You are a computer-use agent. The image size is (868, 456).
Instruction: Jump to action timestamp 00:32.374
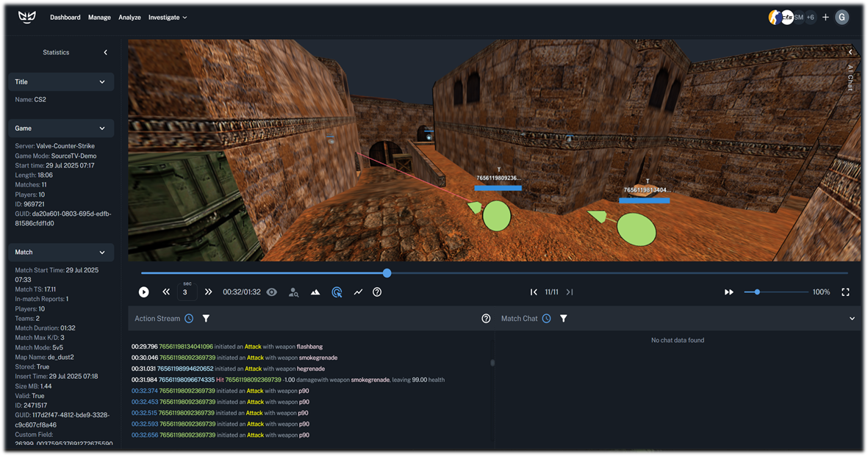click(145, 391)
